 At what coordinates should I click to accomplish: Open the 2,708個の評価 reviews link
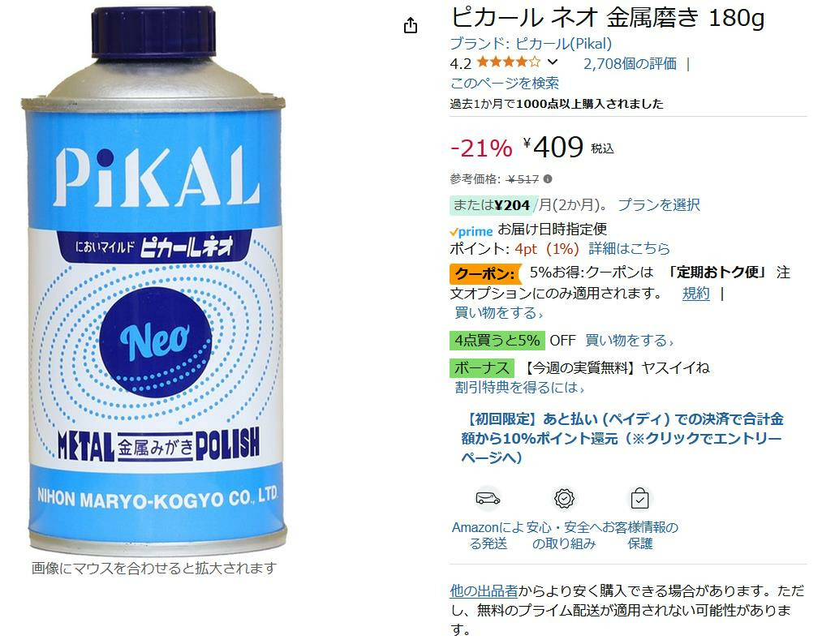630,64
